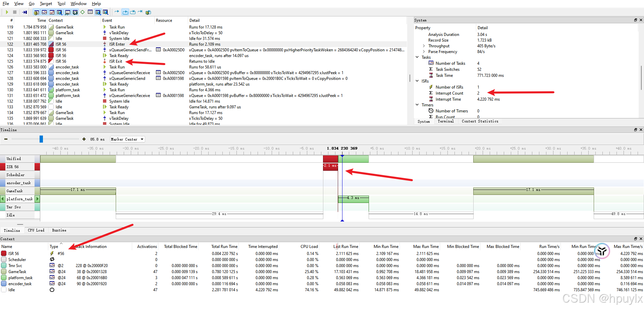This screenshot has width=644, height=309.
Task: Select event row 122 ISR Enter
Action: pyautogui.click(x=117, y=44)
